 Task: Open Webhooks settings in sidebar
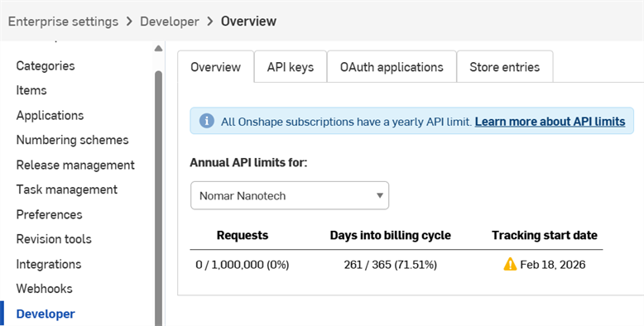(45, 289)
